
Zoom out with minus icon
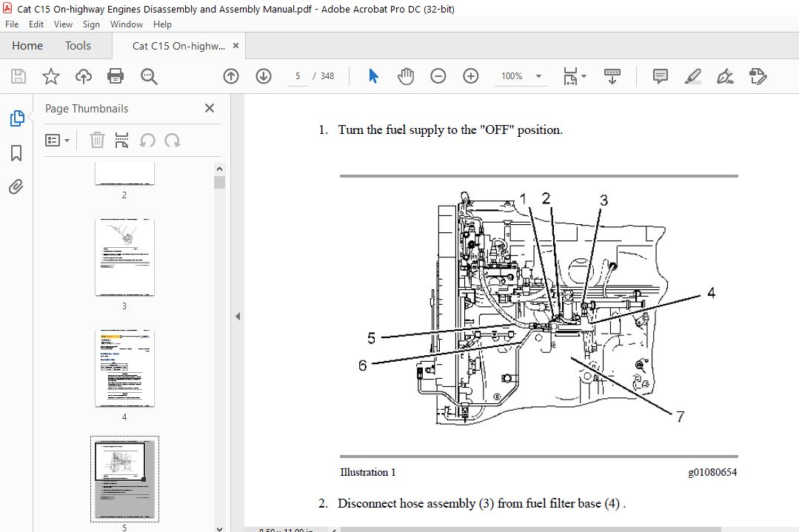click(x=438, y=76)
